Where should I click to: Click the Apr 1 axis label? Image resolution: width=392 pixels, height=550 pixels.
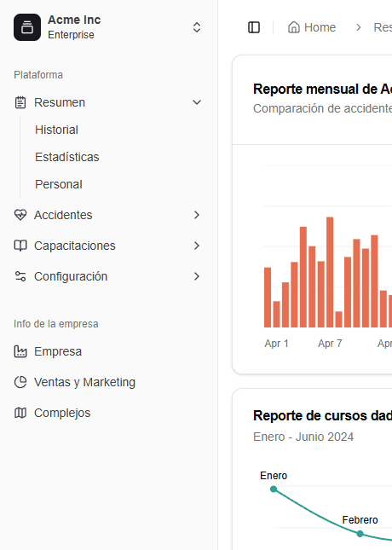(x=276, y=344)
